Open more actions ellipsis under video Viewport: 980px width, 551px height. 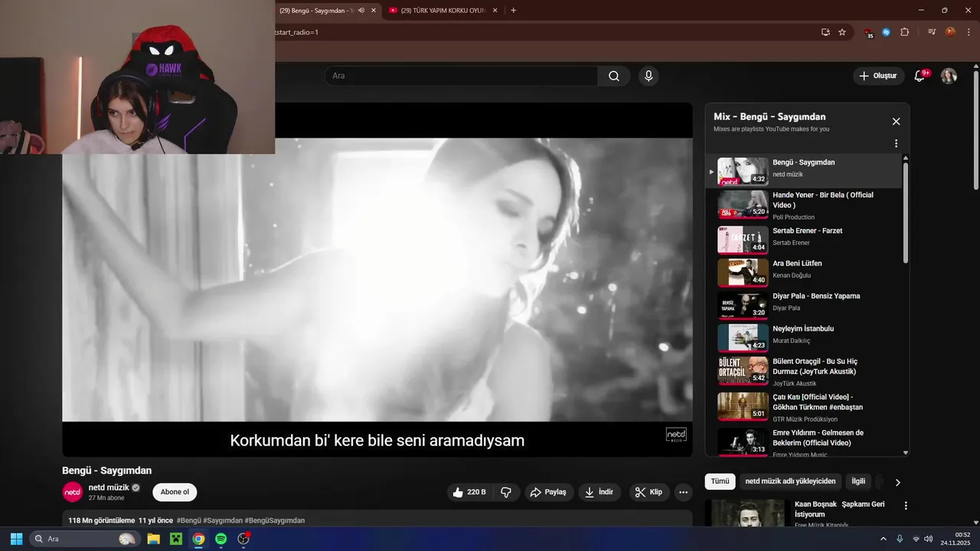click(x=684, y=492)
